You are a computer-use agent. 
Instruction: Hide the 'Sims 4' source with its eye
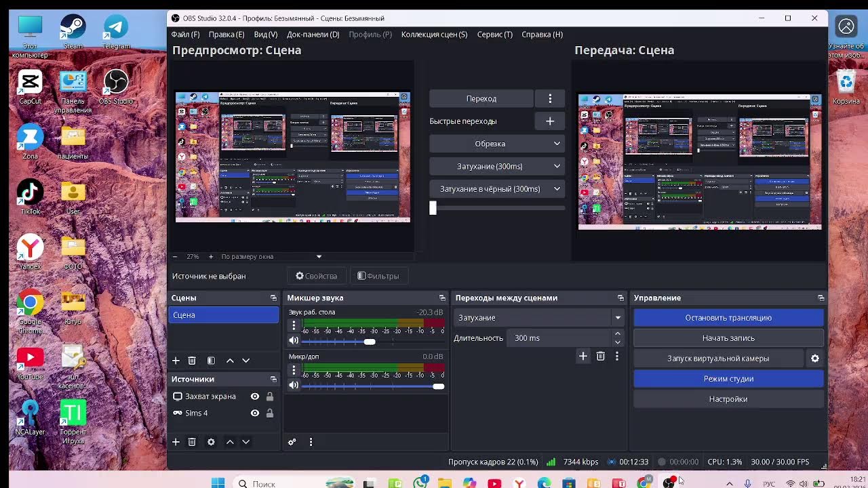point(255,413)
